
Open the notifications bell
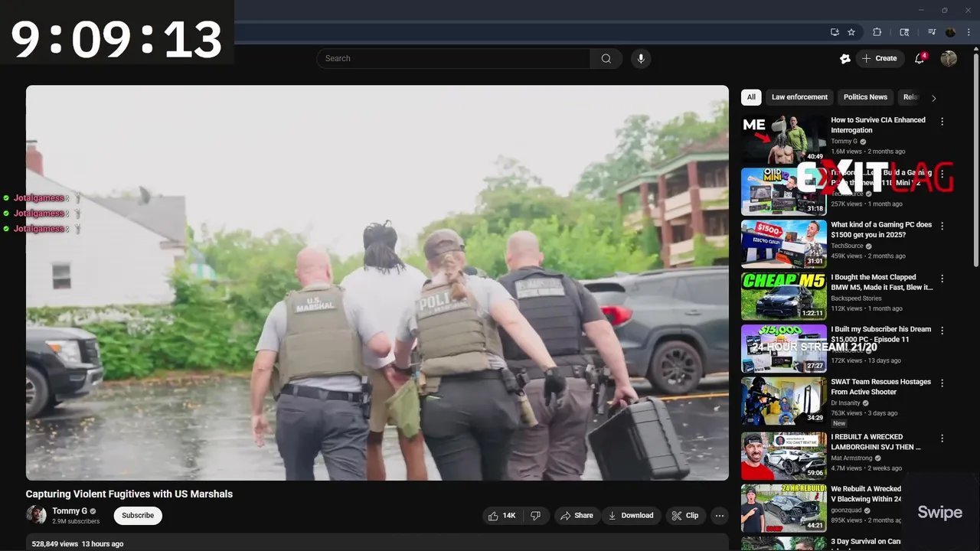[920, 58]
